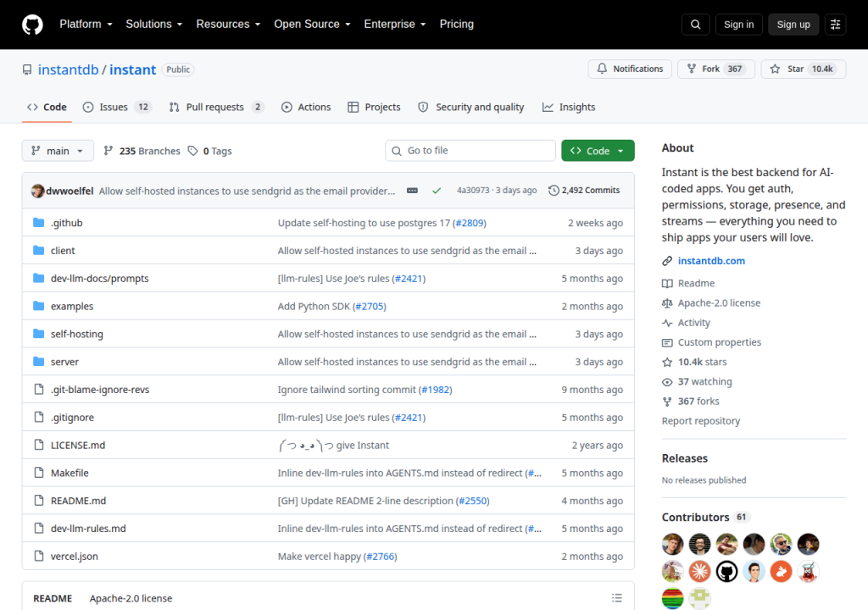This screenshot has height=610, width=868.
Task: Click the bell Notifications button
Action: [630, 69]
